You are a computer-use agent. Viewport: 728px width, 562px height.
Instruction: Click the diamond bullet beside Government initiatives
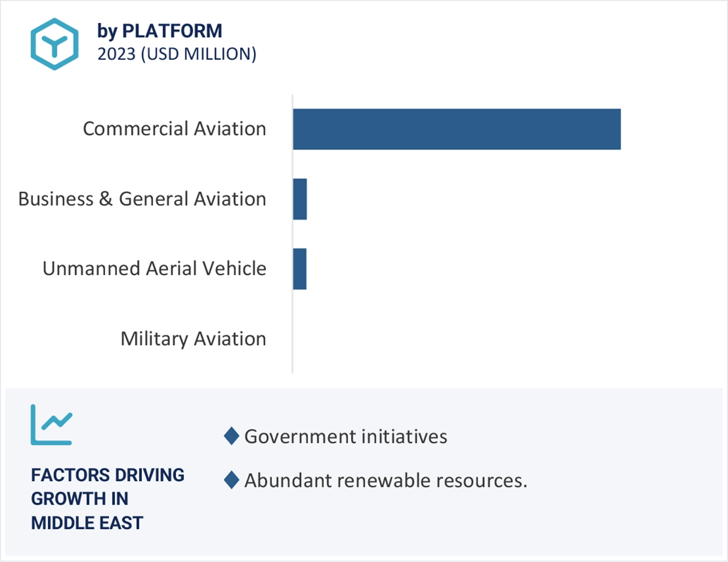click(231, 436)
